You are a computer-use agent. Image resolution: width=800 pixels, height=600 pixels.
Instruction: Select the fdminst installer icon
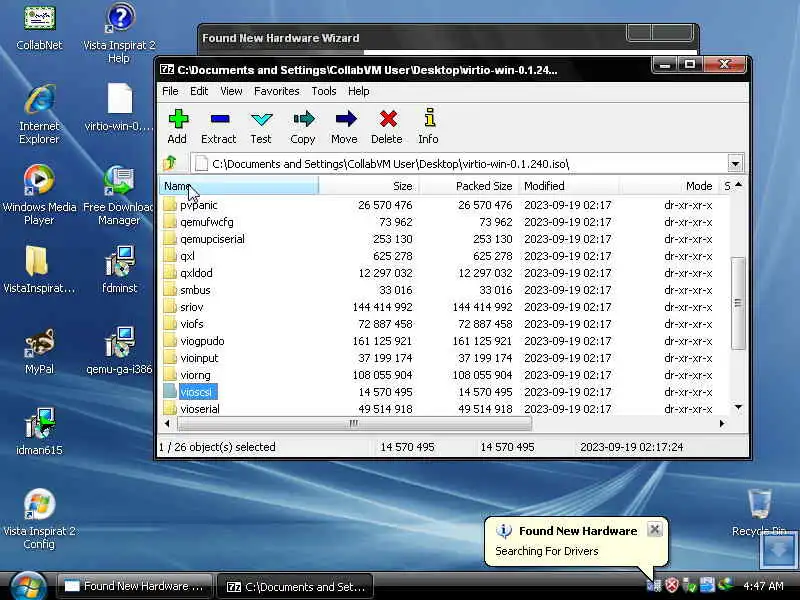coord(120,269)
